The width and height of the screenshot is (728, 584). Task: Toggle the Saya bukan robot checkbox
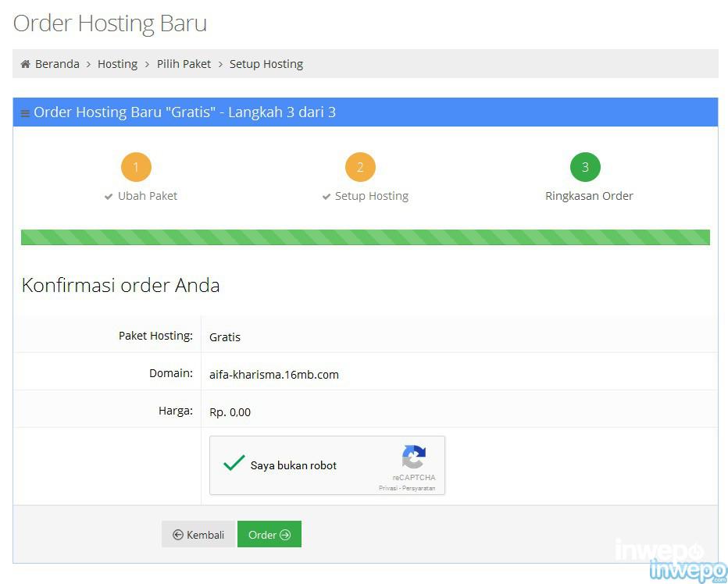click(234, 463)
